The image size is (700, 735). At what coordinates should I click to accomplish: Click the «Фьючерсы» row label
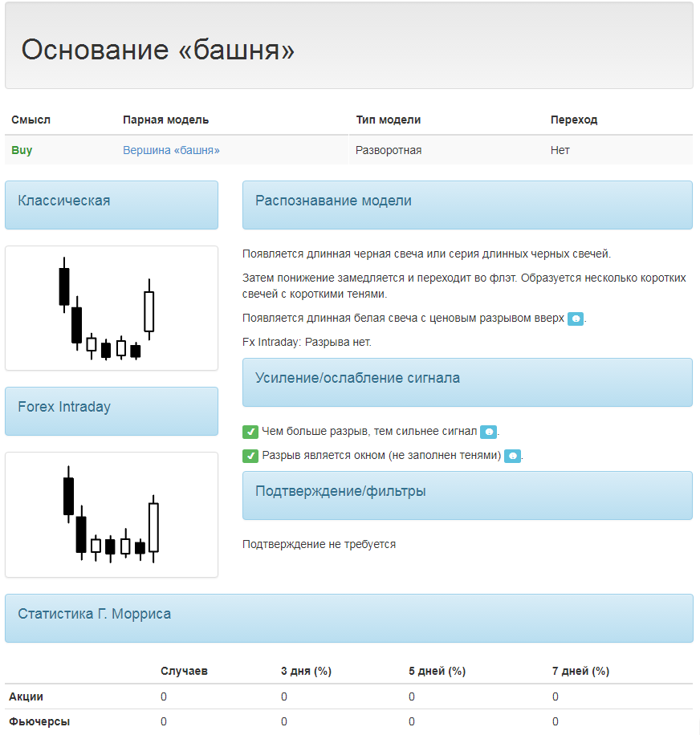coord(39,722)
